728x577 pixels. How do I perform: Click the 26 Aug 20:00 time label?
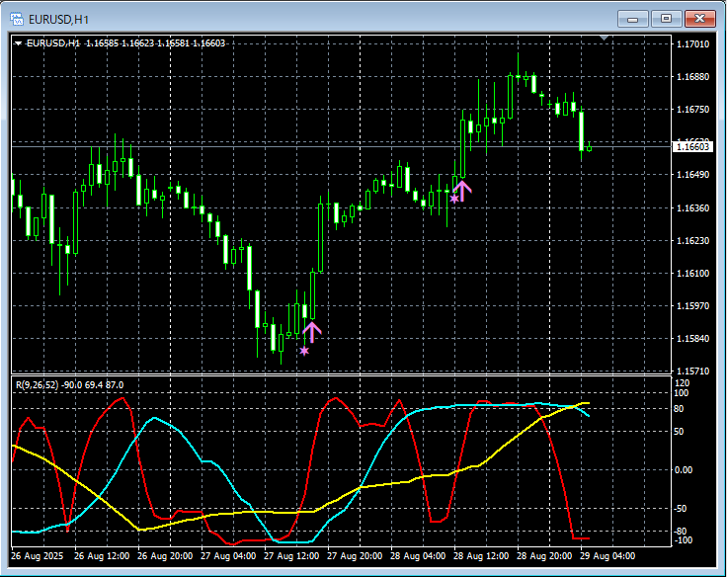(x=165, y=555)
